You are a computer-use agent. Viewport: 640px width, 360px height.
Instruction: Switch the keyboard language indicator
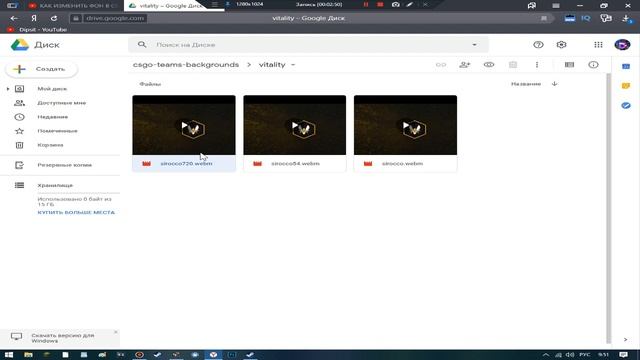pos(584,355)
